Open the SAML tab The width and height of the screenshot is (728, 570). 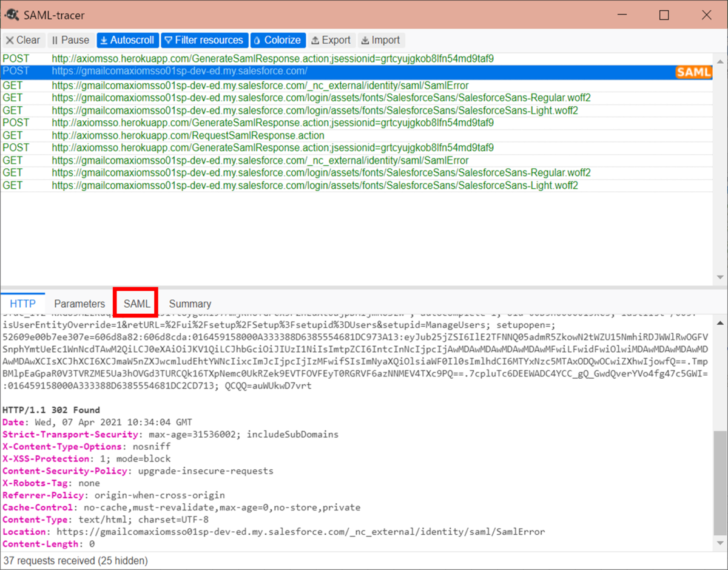coord(136,304)
